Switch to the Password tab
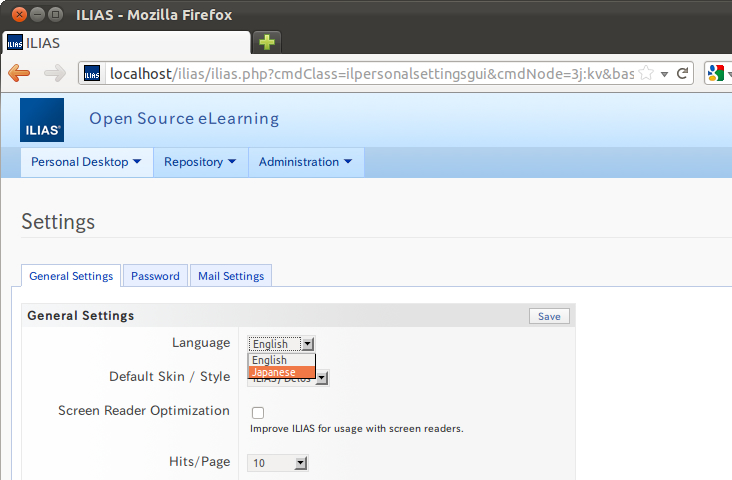Viewport: 732px width, 480px height. pyautogui.click(x=155, y=276)
